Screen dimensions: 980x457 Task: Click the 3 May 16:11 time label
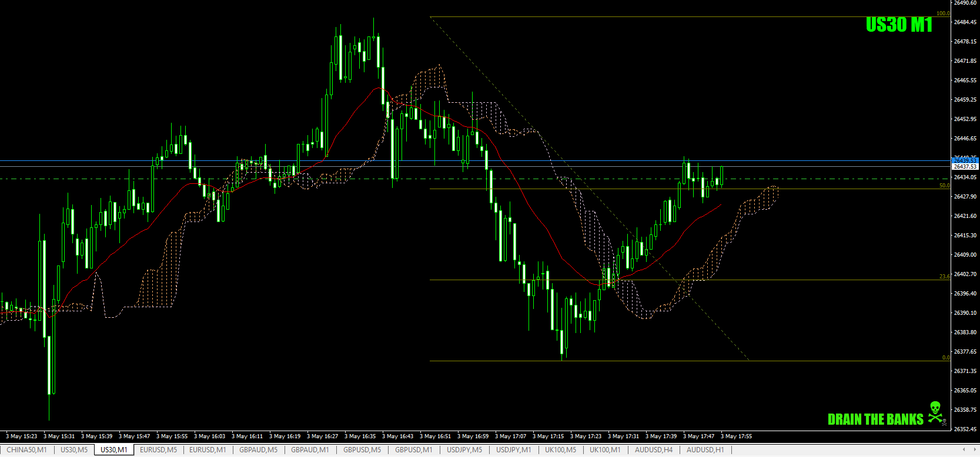247,436
